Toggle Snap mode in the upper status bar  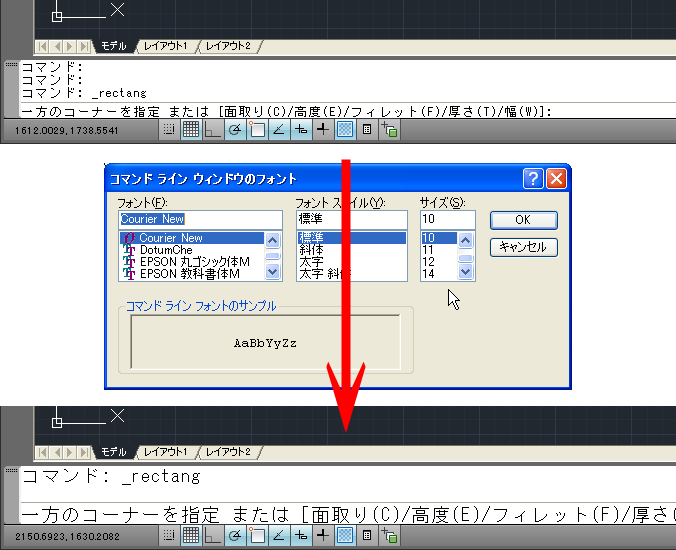click(x=169, y=130)
